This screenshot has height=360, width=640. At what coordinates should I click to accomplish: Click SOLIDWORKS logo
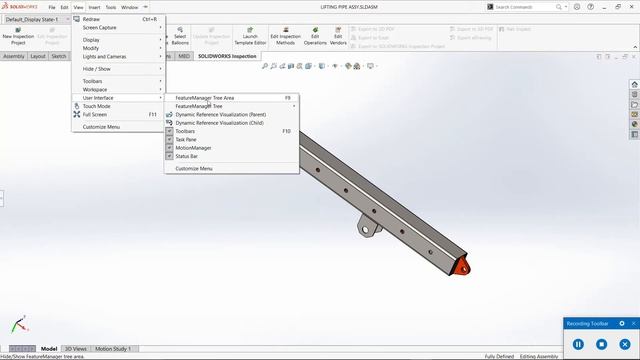pyautogui.click(x=20, y=7)
